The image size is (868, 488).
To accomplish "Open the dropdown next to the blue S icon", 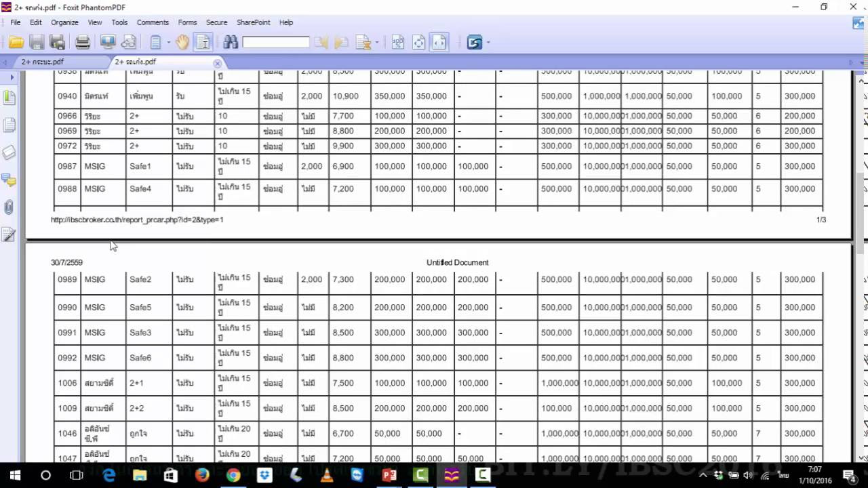I will coord(488,43).
